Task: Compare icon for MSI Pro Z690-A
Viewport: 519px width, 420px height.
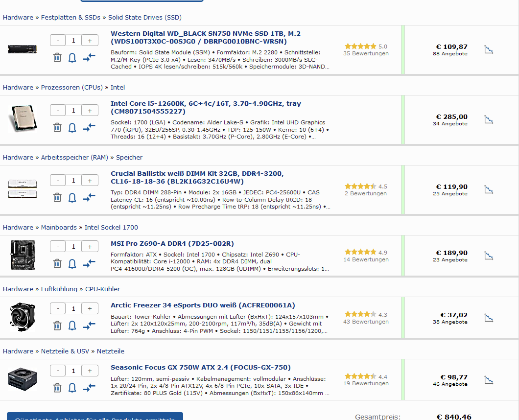Action: (x=89, y=263)
